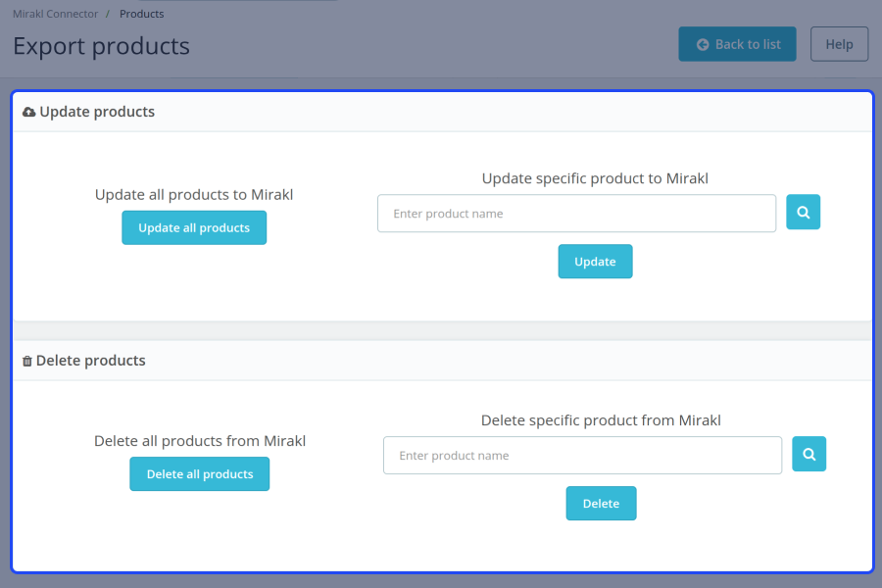Click the Update button under the product field
This screenshot has height=588, width=882.
[x=595, y=262]
